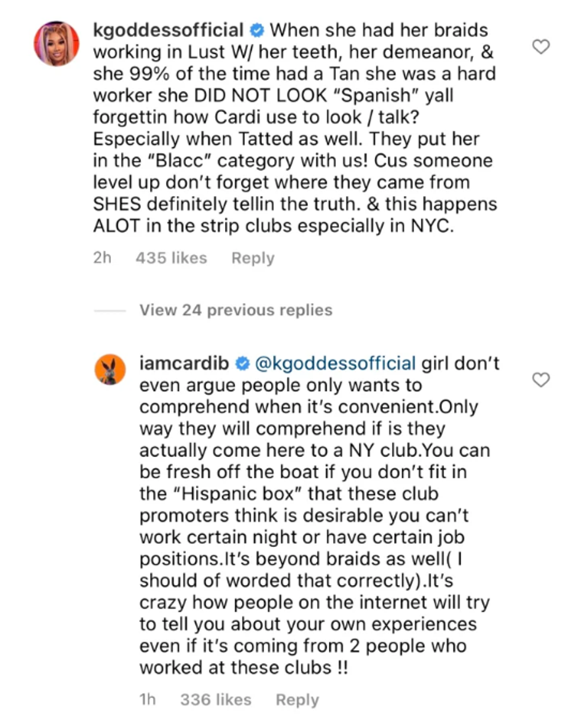The image size is (588, 719).
Task: Open the kgoddessofficial username link
Action: click(x=169, y=30)
